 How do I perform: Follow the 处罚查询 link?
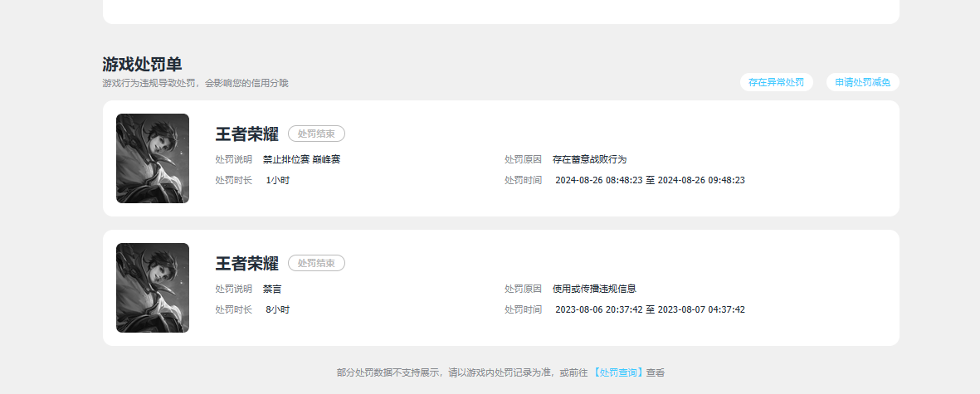click(x=617, y=372)
